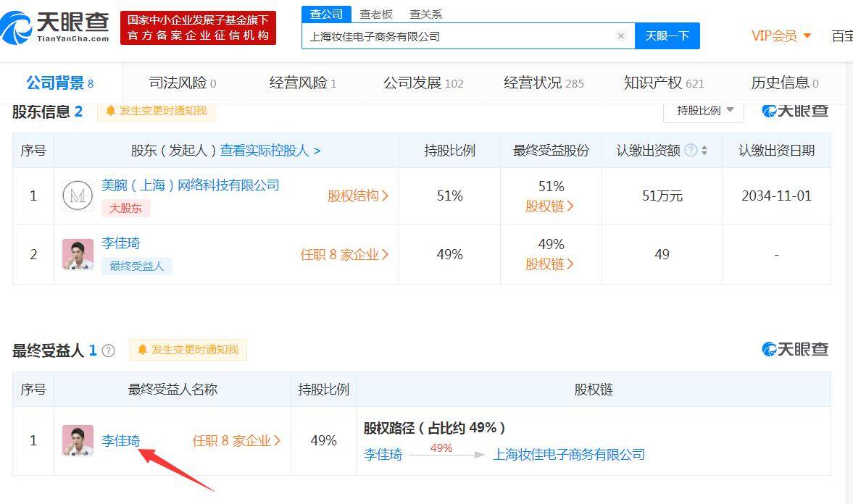Click the help icon beside 认缴出资额
This screenshot has width=853, height=504.
[691, 151]
